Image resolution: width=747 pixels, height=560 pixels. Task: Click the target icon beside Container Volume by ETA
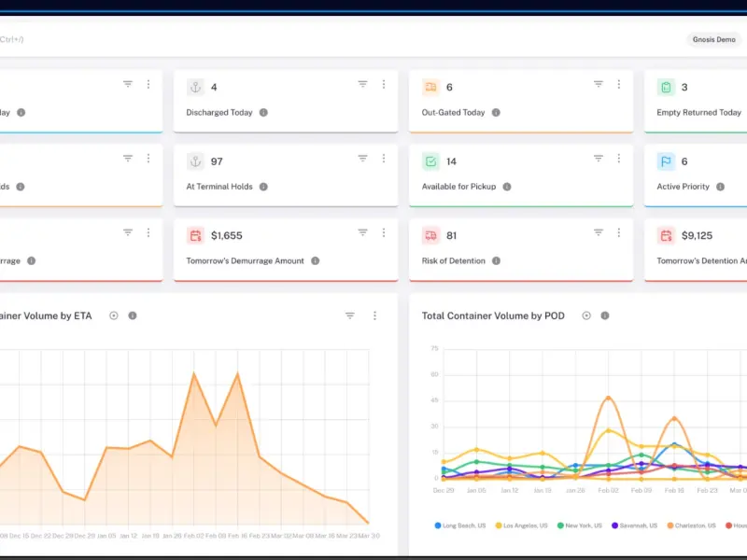click(x=113, y=315)
